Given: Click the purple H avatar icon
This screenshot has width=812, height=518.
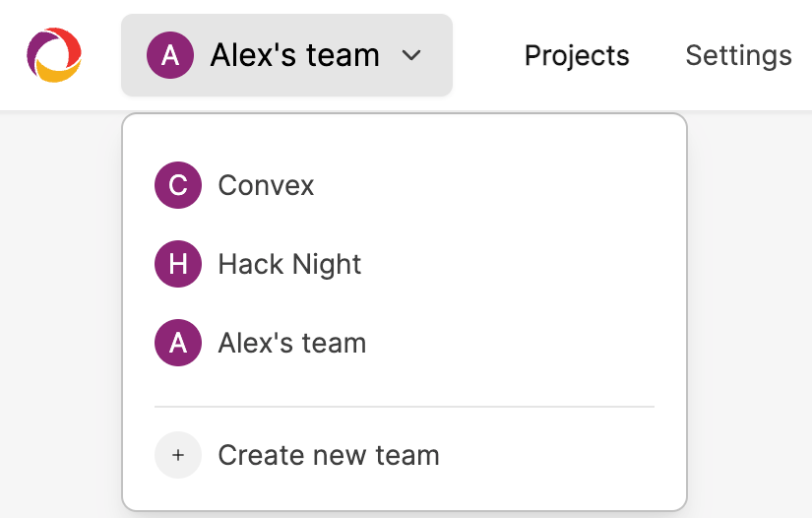Looking at the screenshot, I should click(x=178, y=264).
